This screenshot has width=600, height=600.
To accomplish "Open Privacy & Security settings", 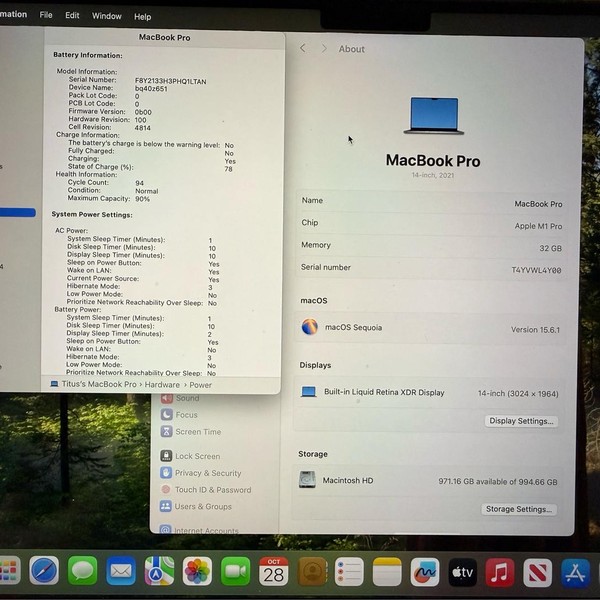I will (201, 473).
